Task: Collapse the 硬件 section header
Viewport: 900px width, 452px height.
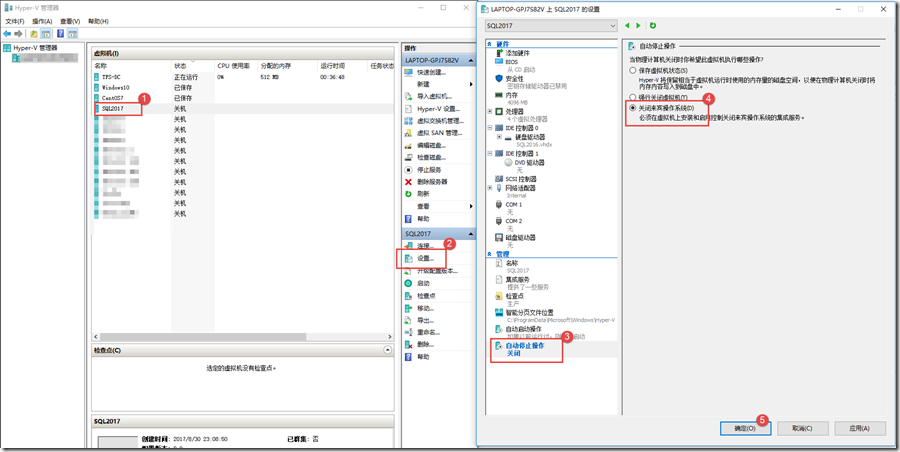Action: click(x=489, y=44)
